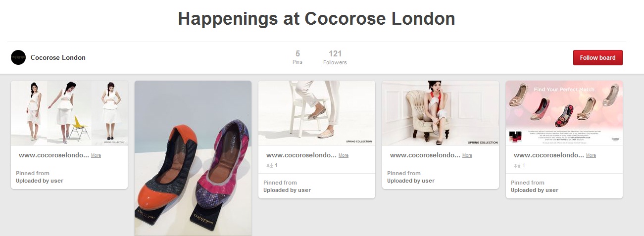The width and height of the screenshot is (644, 236).
Task: Open the woman on cream armchair pin
Action: point(441,113)
